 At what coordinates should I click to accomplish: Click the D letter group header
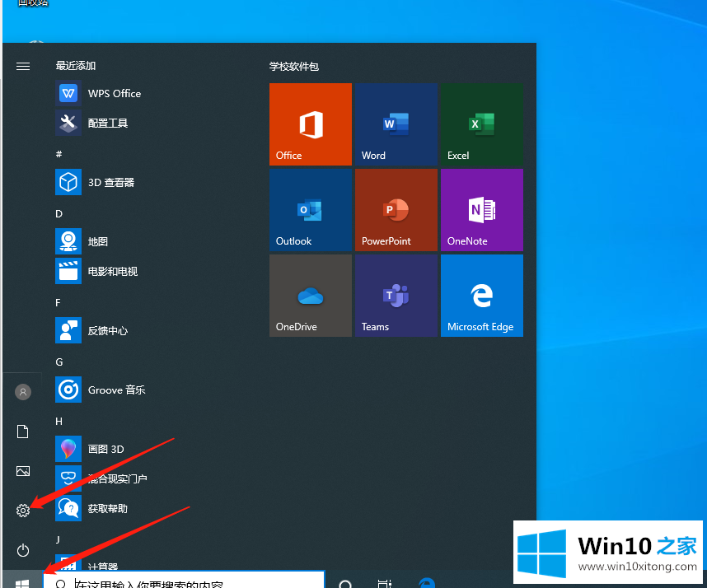[x=59, y=213]
